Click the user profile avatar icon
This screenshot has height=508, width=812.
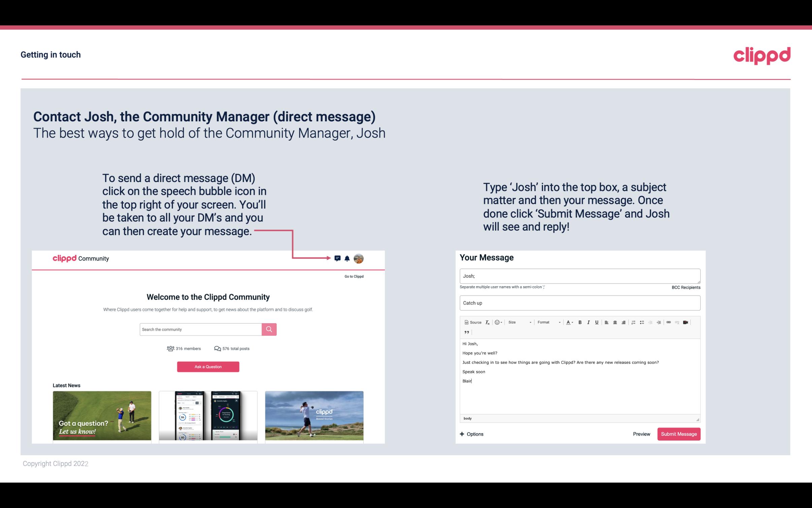(x=358, y=258)
